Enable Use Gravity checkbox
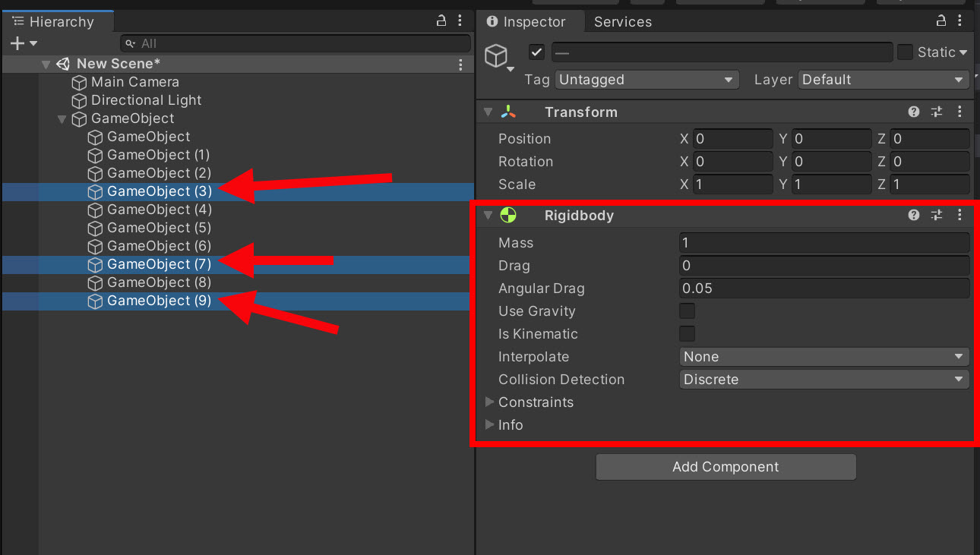Screen dimensions: 980x555 [x=687, y=311]
